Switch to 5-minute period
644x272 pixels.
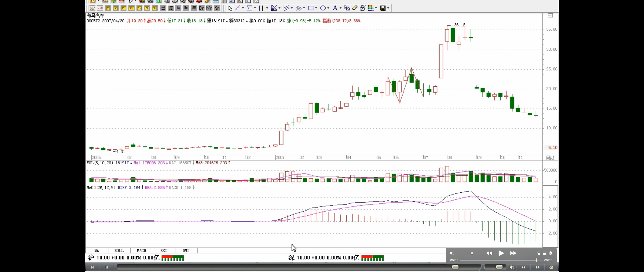pos(116,8)
